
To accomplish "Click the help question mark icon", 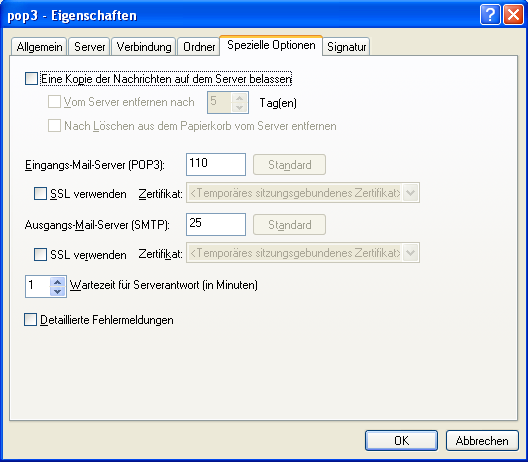I will coord(490,15).
